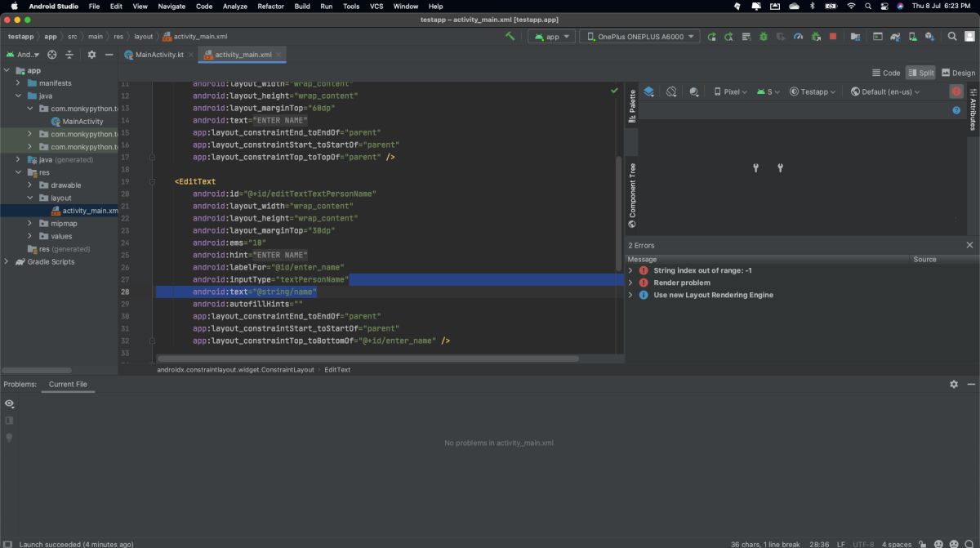This screenshot has width=980, height=548.
Task: Click Collapse All icon in project panel
Action: click(x=69, y=55)
